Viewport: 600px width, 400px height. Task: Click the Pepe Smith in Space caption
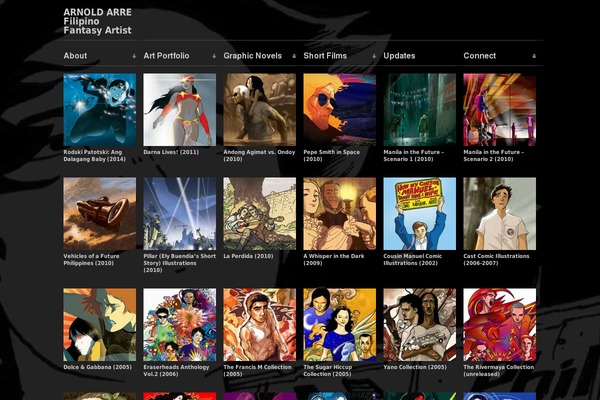pyautogui.click(x=331, y=155)
